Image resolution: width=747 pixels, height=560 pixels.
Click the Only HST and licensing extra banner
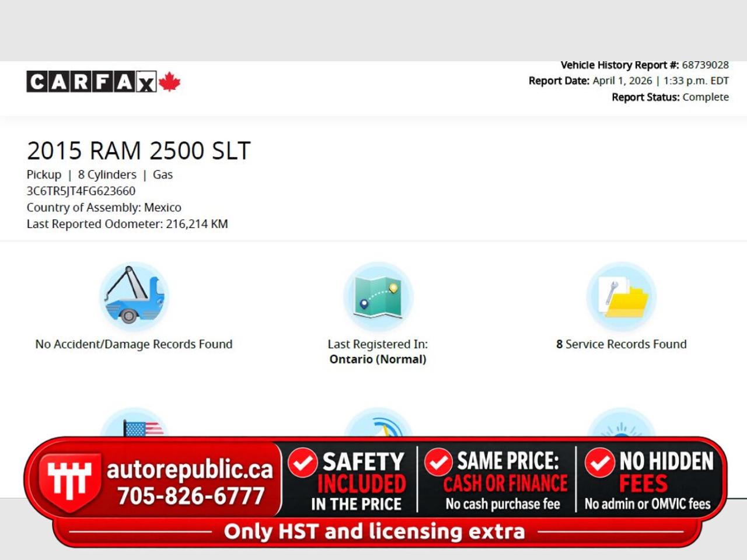pos(375,531)
